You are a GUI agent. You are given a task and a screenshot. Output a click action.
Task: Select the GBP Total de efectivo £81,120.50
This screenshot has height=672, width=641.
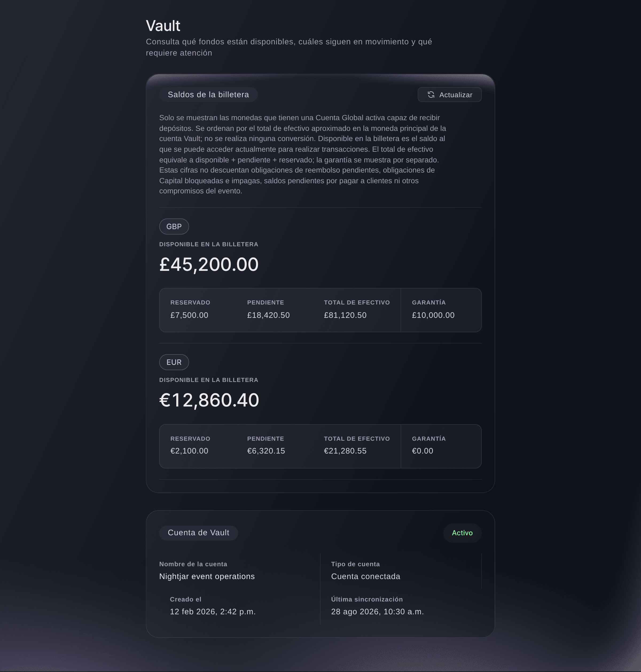pyautogui.click(x=345, y=315)
